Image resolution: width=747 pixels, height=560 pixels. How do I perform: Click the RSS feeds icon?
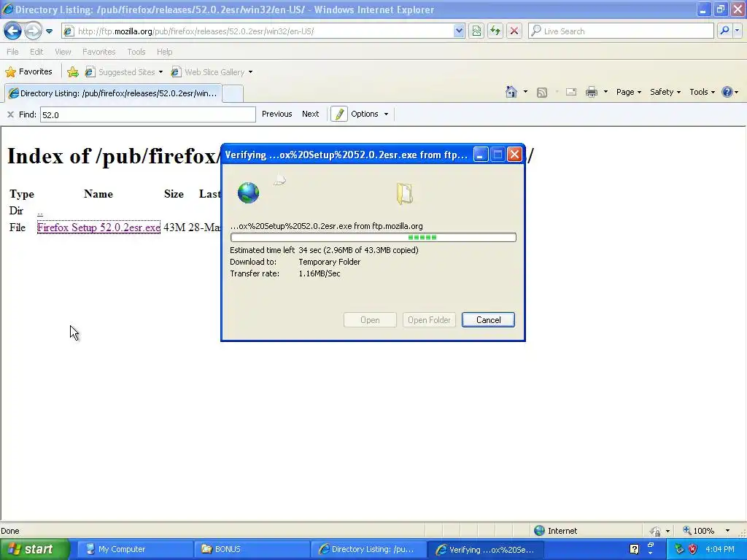pyautogui.click(x=542, y=93)
